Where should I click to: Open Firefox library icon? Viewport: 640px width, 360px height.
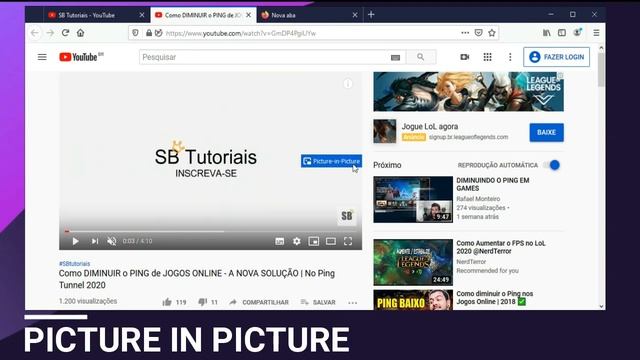point(547,33)
